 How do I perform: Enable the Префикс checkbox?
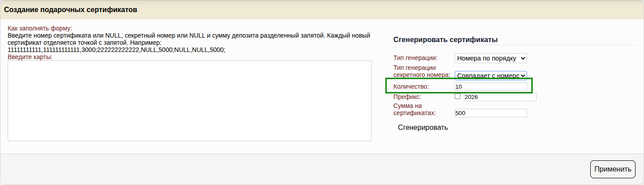point(457,96)
